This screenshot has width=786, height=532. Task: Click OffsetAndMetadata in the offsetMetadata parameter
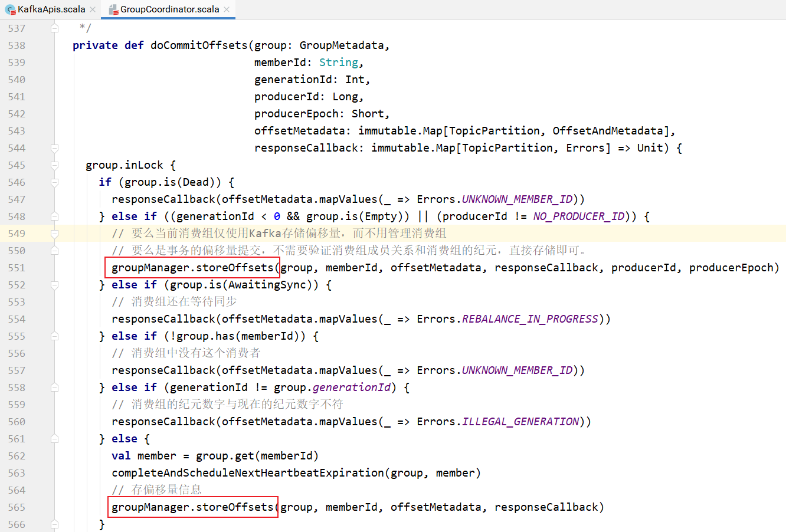[x=608, y=131]
